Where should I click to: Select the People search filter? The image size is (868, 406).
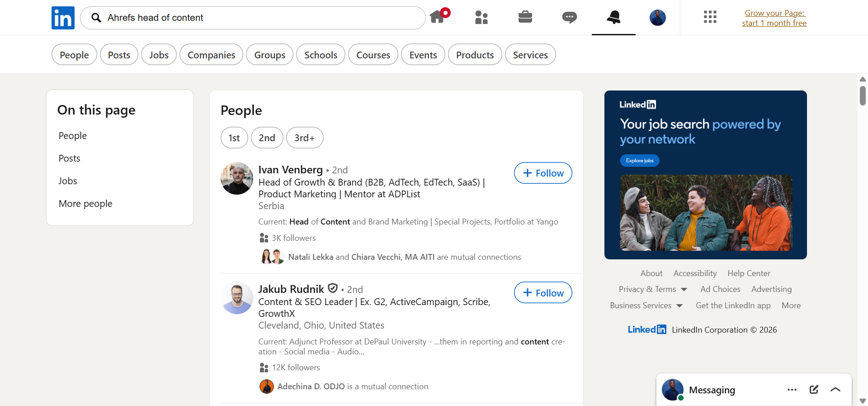[x=74, y=55]
